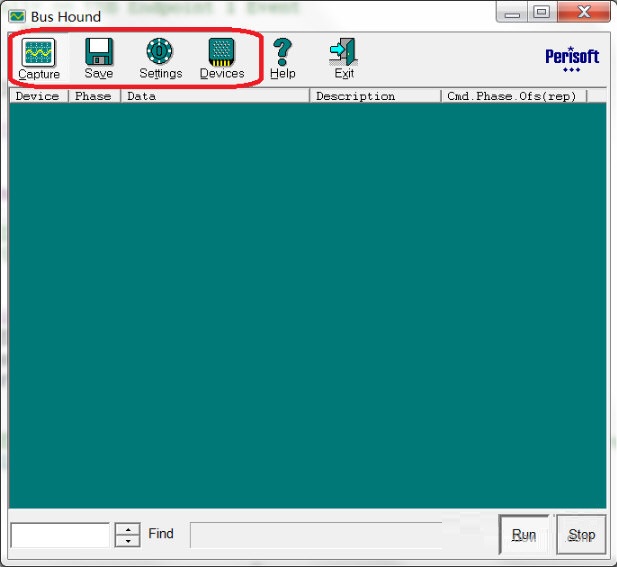Open the Settings dial icon
The width and height of the screenshot is (617, 567).
coord(159,51)
